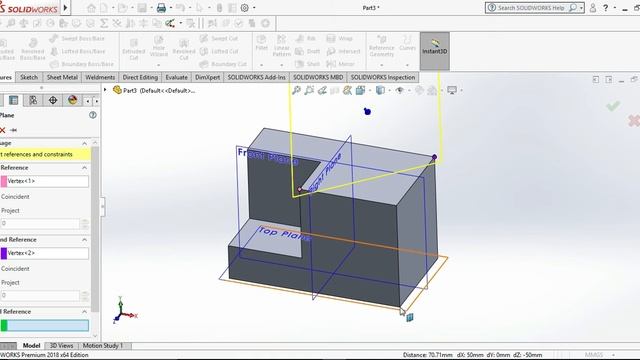Open the Options gear dropdown arrow

[x=254, y=8]
